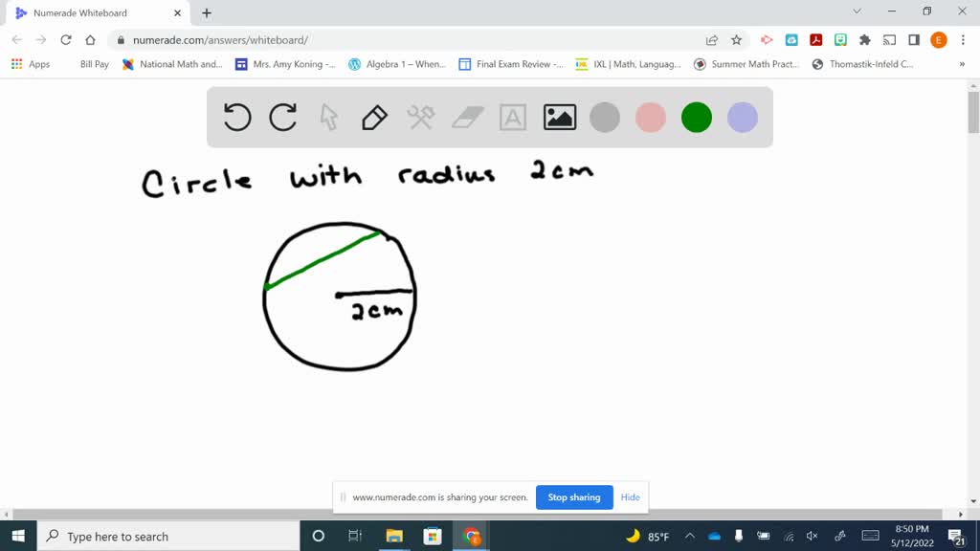This screenshot has width=980, height=551.
Task: Open the browser apps grid menu
Action: [16, 64]
